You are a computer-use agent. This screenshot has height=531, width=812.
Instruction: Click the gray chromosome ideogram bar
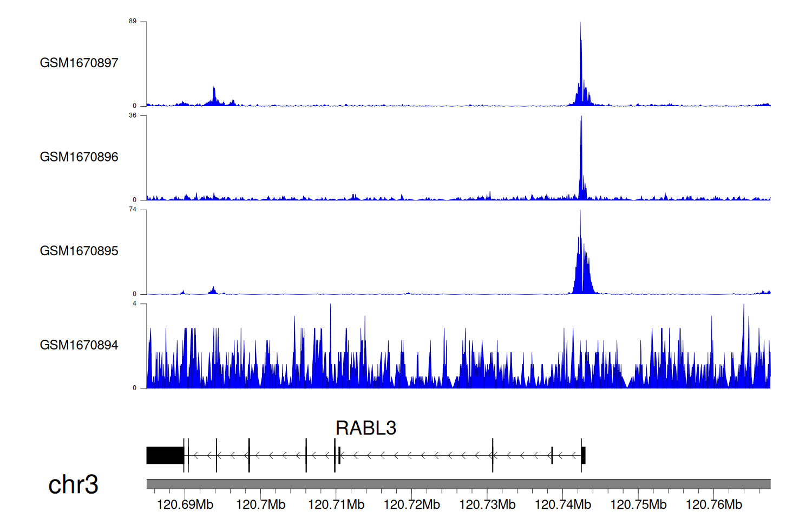(x=458, y=484)
